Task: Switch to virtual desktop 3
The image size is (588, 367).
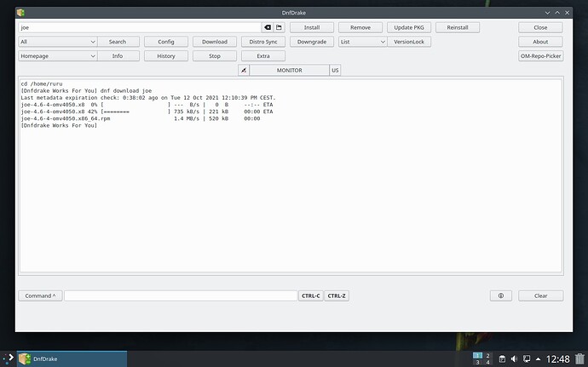Action: pyautogui.click(x=477, y=363)
